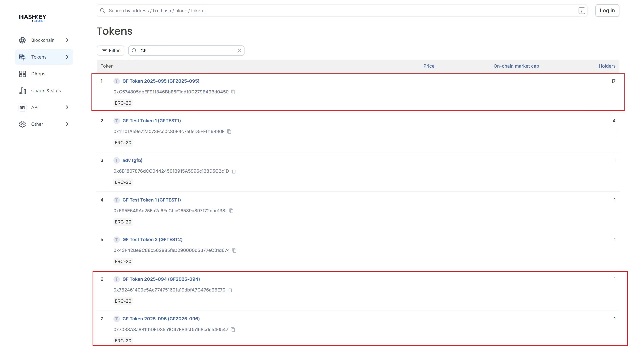This screenshot has width=644, height=352.
Task: Click the Log in button
Action: 607,11
